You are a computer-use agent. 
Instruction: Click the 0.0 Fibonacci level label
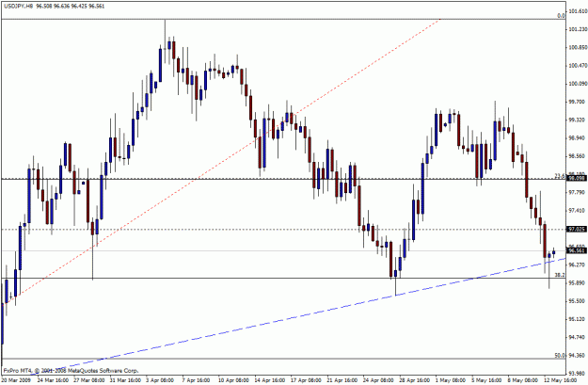[x=561, y=16]
